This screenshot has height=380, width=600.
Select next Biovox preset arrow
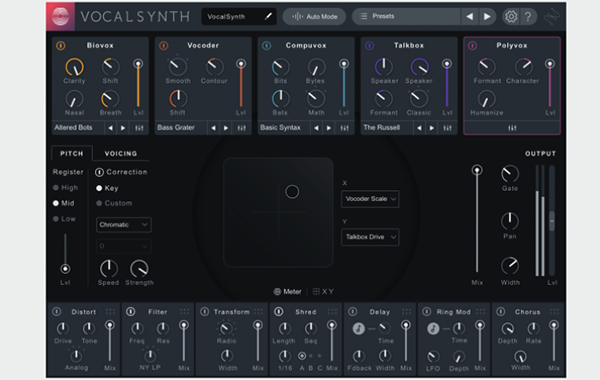point(123,128)
